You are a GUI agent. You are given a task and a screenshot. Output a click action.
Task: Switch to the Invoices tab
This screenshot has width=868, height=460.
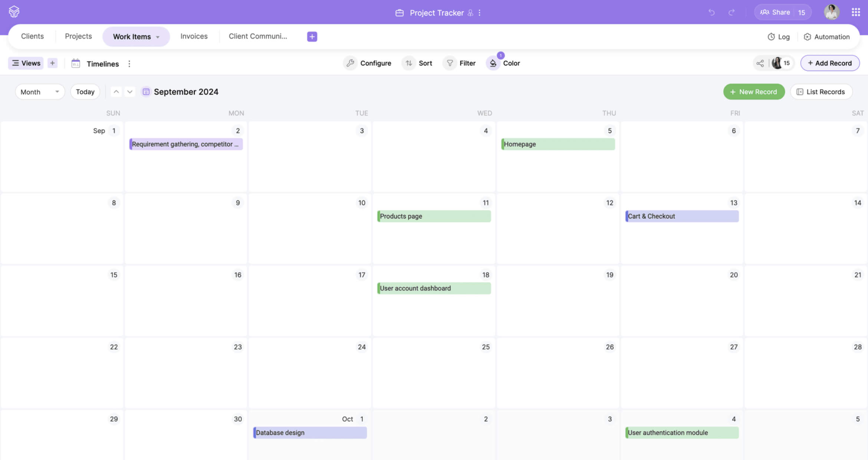pyautogui.click(x=194, y=36)
